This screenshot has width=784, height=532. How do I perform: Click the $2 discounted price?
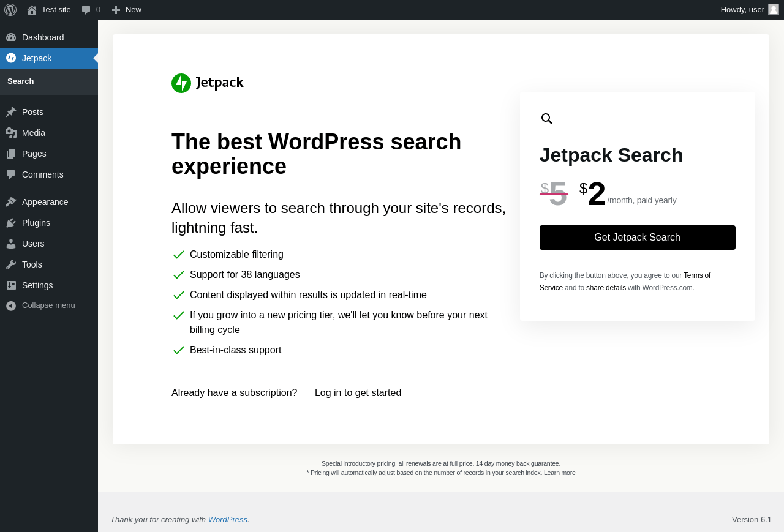(x=592, y=194)
